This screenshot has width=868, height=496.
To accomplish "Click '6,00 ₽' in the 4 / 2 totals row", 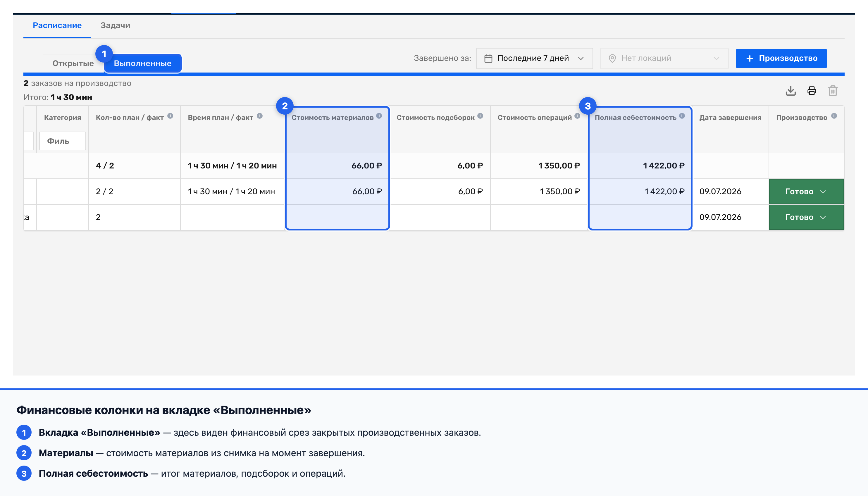I will [x=471, y=166].
